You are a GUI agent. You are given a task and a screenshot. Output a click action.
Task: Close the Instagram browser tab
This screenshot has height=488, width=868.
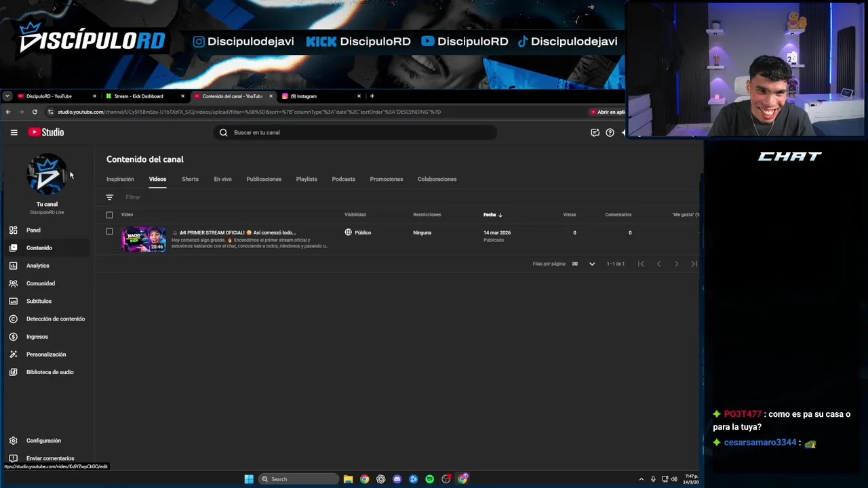359,96
